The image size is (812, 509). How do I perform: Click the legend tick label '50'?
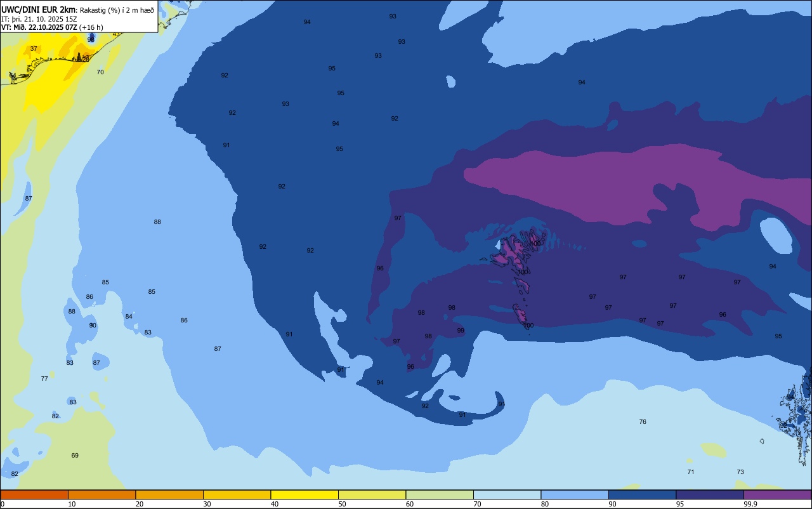(342, 504)
